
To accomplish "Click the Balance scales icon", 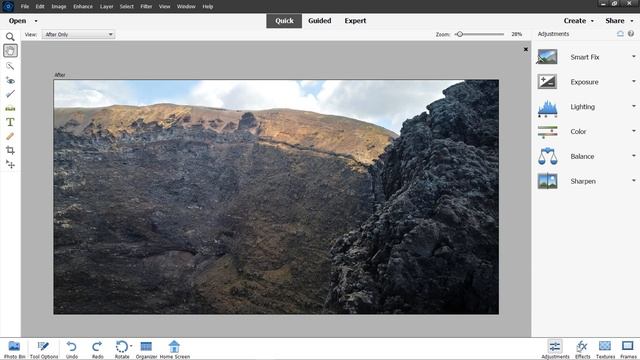I will [547, 156].
